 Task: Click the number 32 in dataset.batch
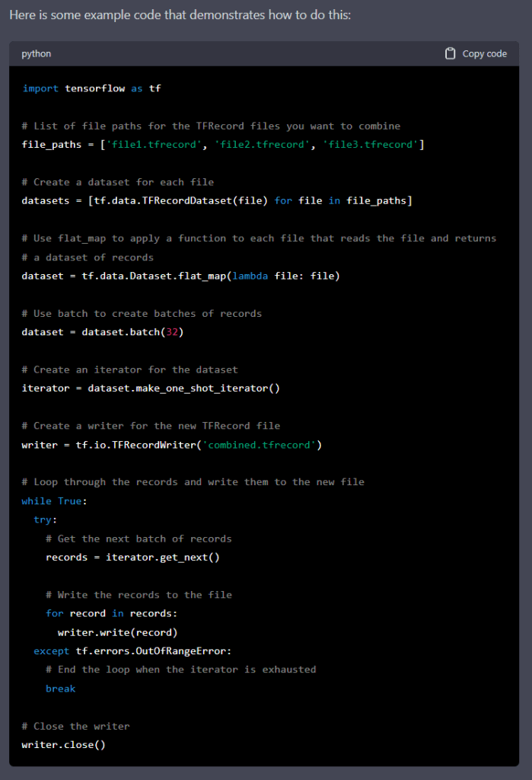pos(170,332)
